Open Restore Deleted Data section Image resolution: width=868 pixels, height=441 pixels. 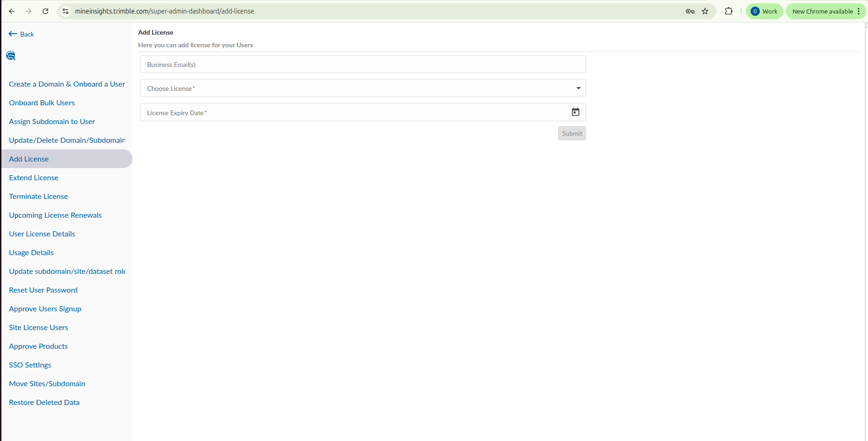coord(44,403)
